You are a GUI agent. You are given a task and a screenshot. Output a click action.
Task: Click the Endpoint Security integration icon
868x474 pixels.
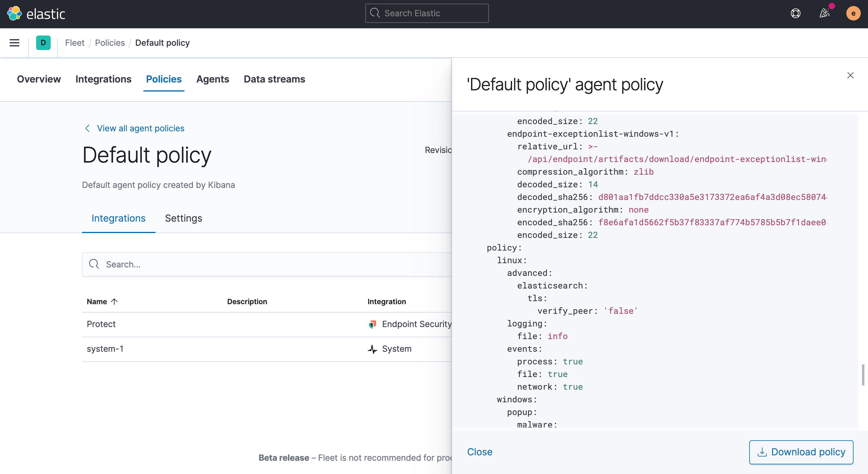pos(372,324)
